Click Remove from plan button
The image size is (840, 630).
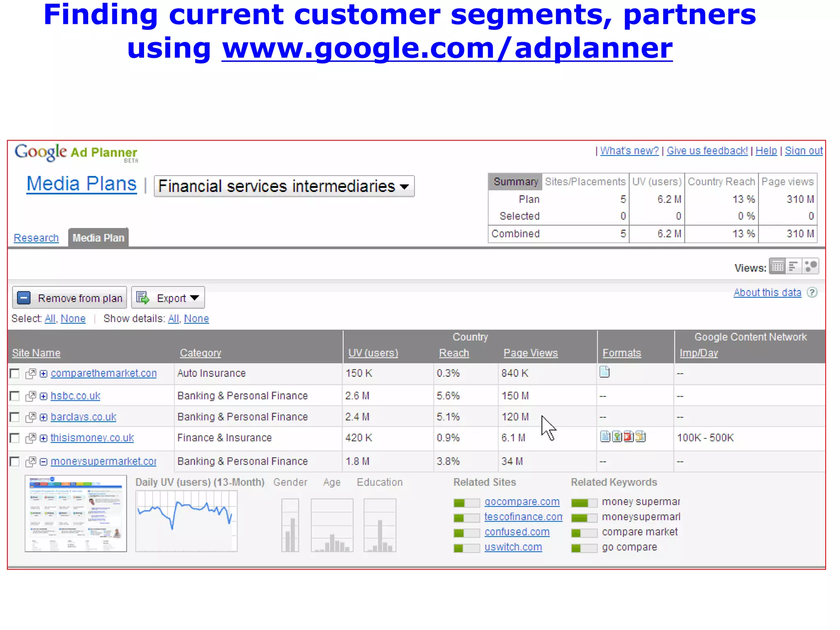click(x=69, y=298)
